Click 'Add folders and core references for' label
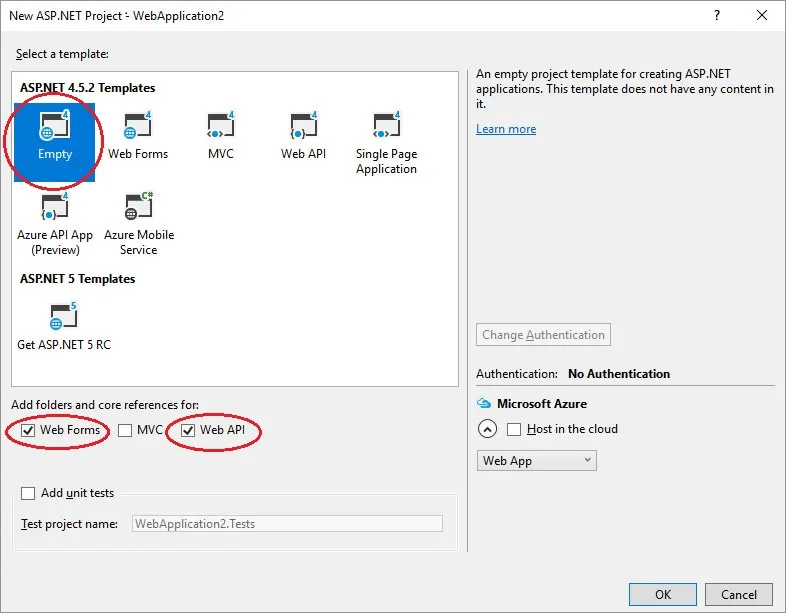The image size is (786, 613). pos(105,404)
